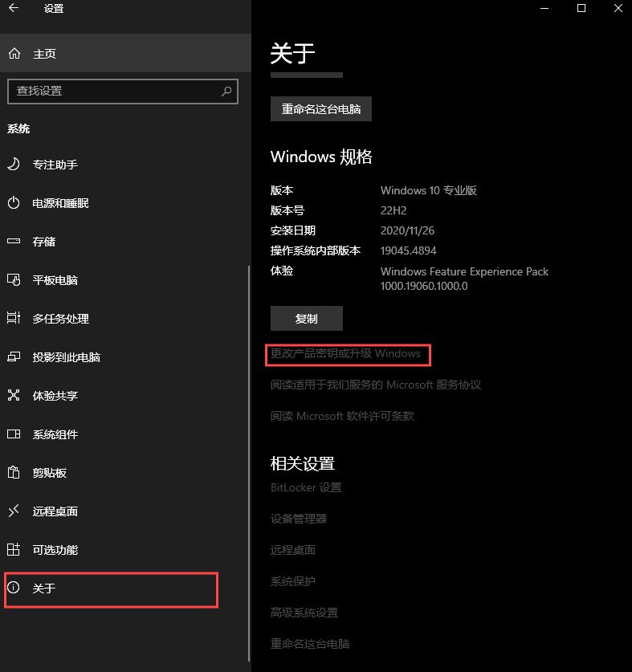Open the 系统保护 link
The width and height of the screenshot is (632, 672).
pyautogui.click(x=293, y=581)
